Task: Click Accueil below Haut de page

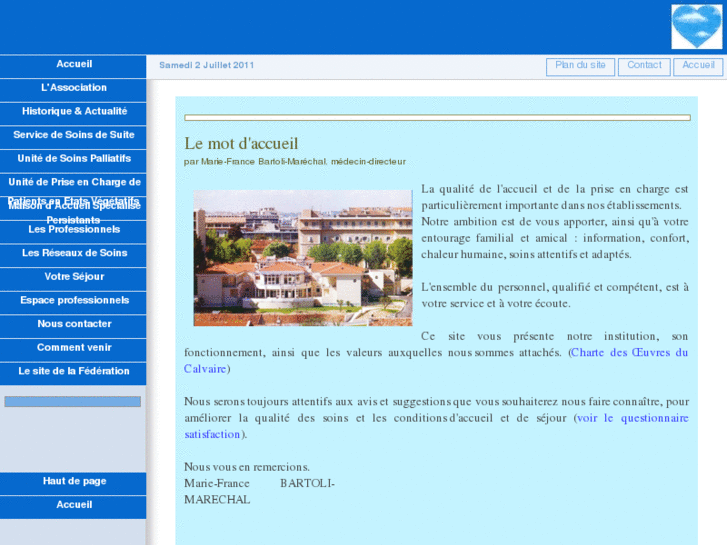Action: (73, 507)
